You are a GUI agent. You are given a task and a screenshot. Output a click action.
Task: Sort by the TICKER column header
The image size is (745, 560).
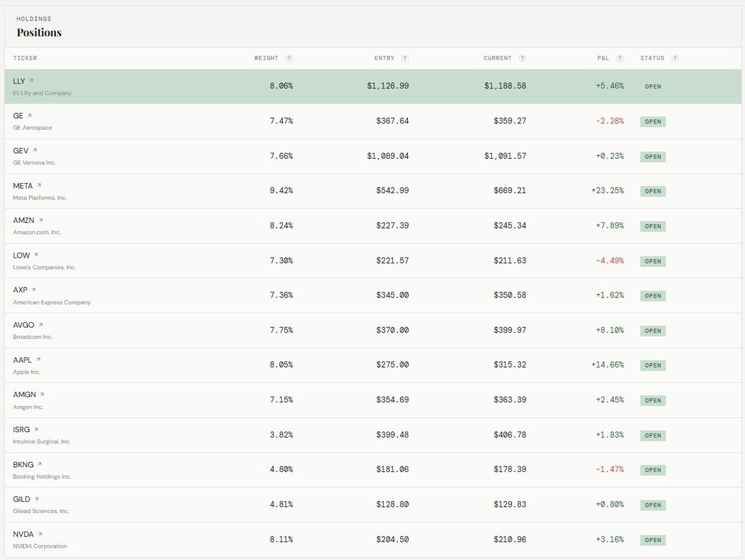pos(25,58)
